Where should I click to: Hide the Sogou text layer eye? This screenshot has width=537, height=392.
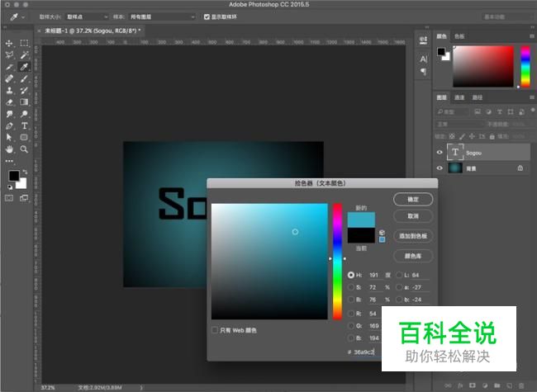[x=440, y=152]
